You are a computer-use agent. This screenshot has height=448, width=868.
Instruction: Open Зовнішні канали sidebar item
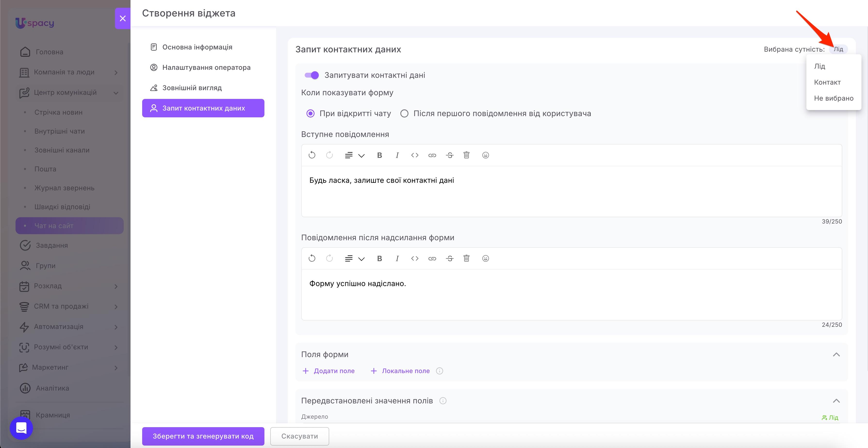point(69,150)
